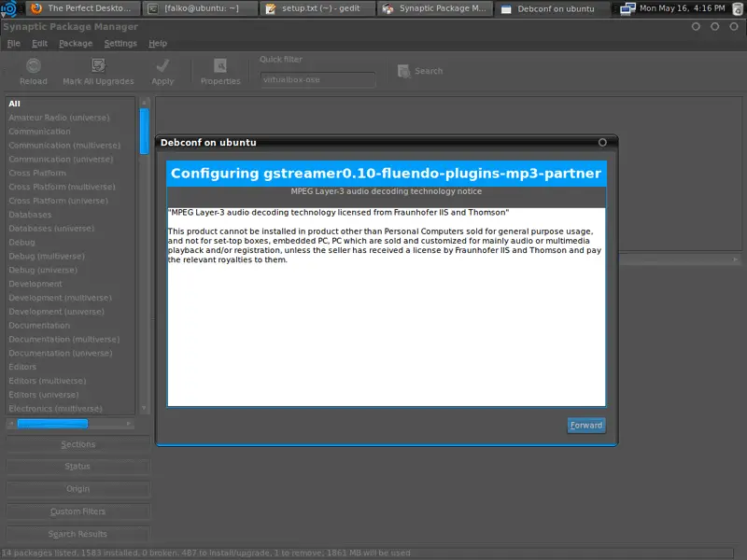Click the Apply checkmark icon in Synaptic
747x560 pixels.
tap(162, 65)
